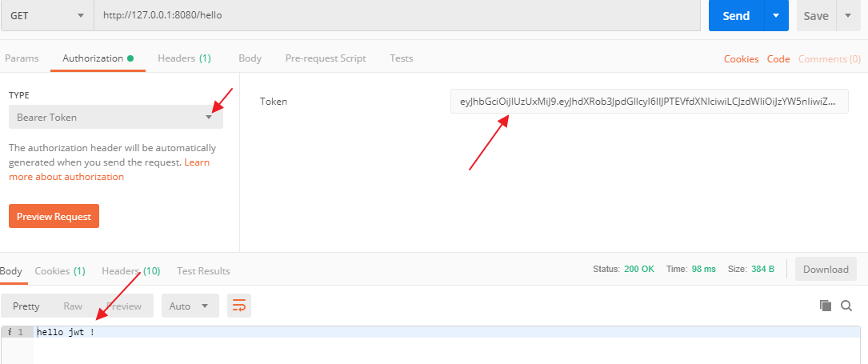Click info icon beside line 1
Viewport: 868px width, 364px height.
[x=10, y=332]
